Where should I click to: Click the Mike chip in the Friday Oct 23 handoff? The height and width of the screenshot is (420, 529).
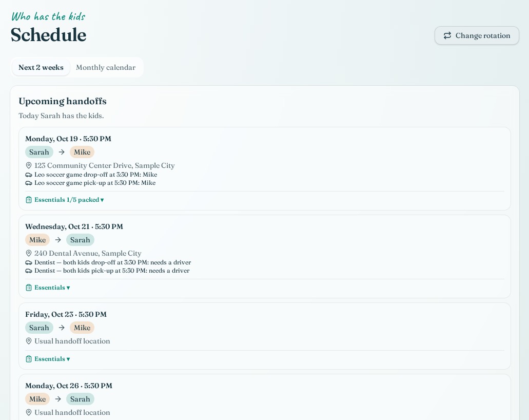coord(82,328)
